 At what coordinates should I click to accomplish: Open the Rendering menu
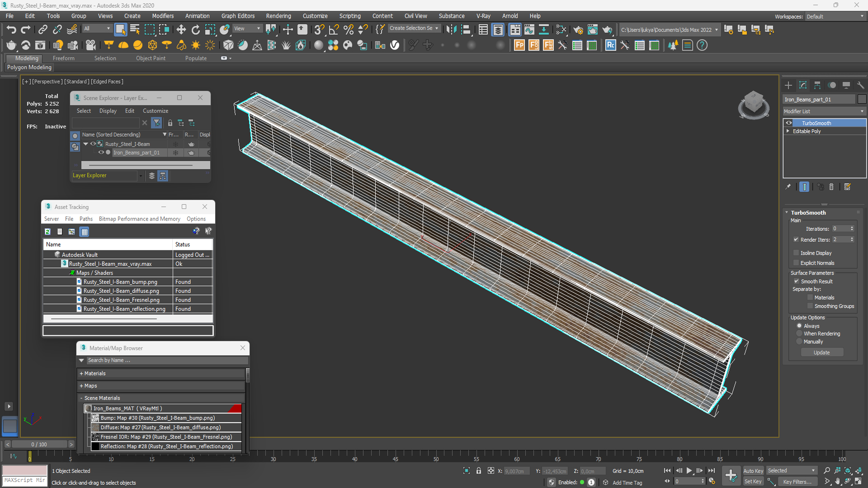pyautogui.click(x=278, y=16)
